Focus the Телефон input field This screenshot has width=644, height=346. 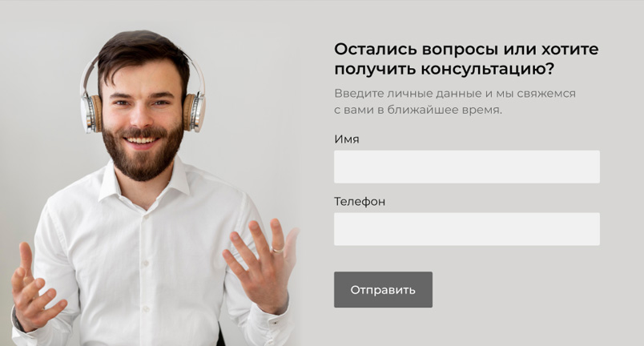(466, 229)
